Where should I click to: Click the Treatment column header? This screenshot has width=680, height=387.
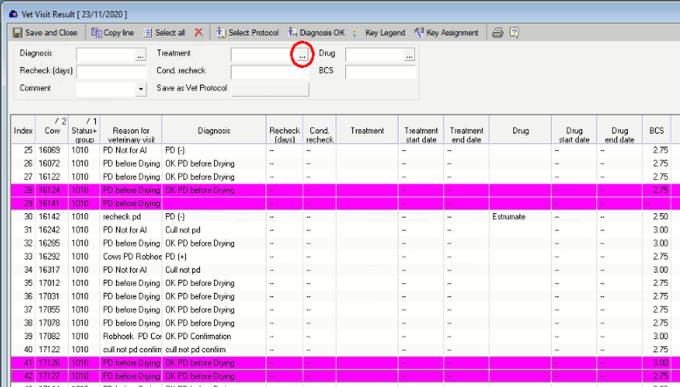367,130
